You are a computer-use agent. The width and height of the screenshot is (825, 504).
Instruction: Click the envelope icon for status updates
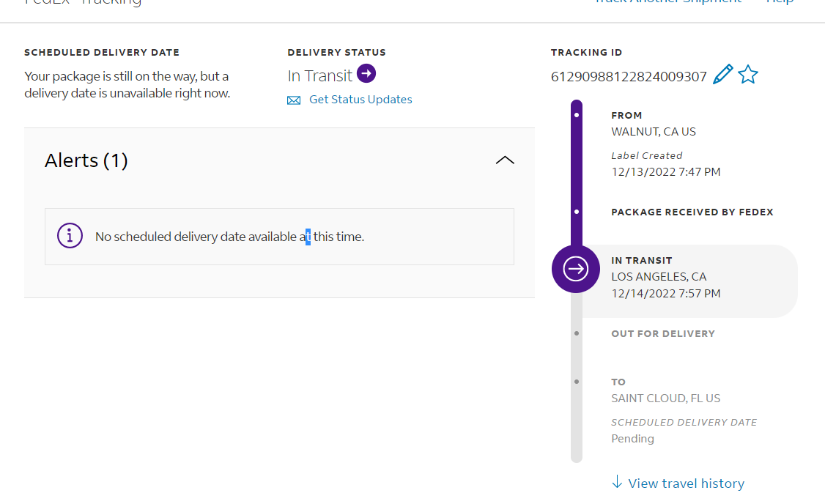(294, 100)
